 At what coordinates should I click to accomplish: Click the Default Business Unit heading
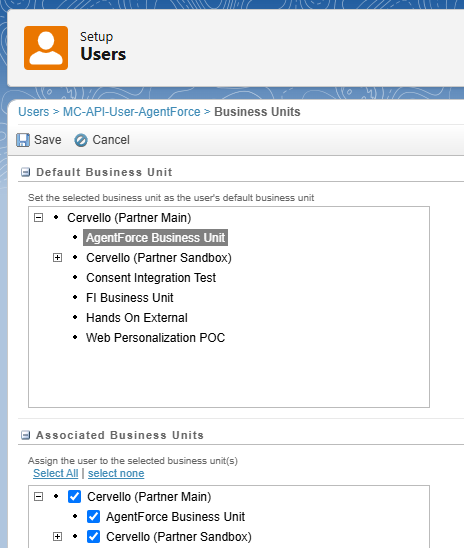coord(104,172)
